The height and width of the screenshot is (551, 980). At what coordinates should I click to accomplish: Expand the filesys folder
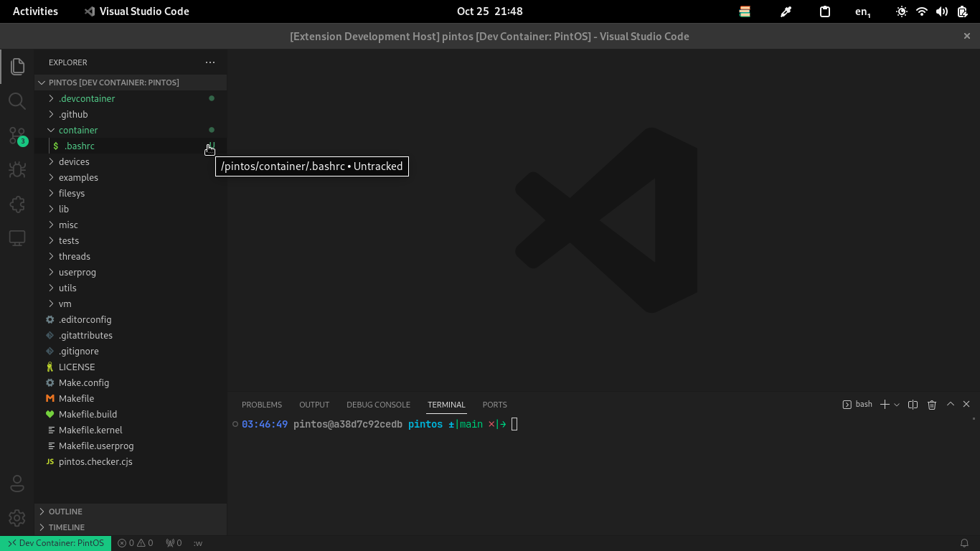pyautogui.click(x=131, y=193)
